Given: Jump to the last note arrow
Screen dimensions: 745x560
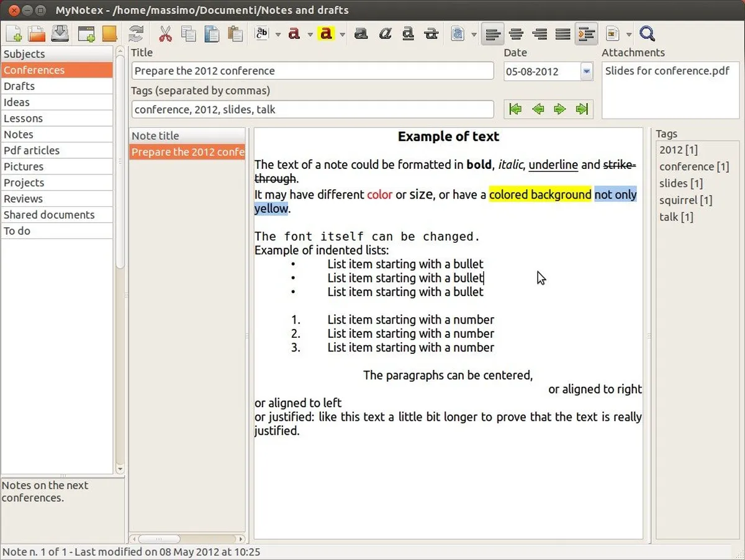Looking at the screenshot, I should [x=582, y=109].
